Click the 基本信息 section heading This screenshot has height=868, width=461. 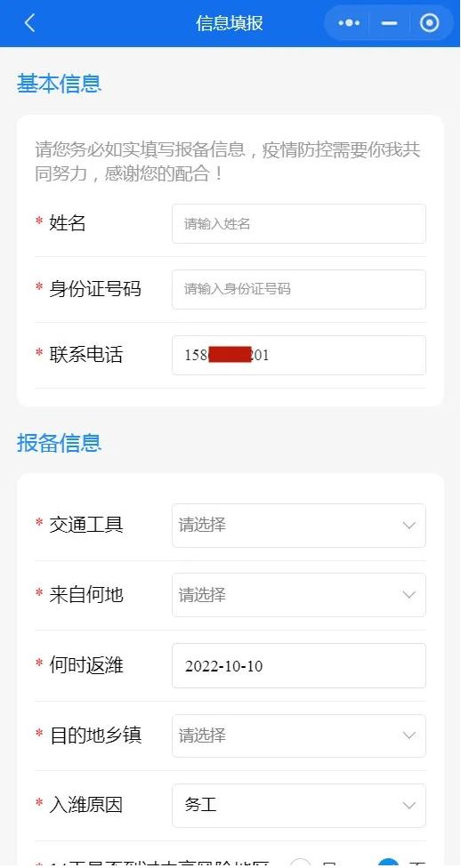tap(60, 84)
